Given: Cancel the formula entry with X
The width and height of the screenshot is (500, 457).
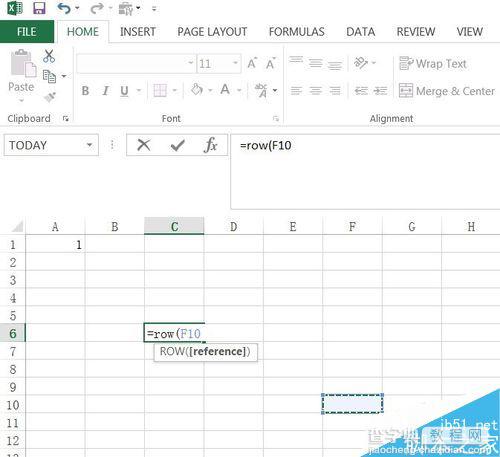Looking at the screenshot, I should coord(144,145).
